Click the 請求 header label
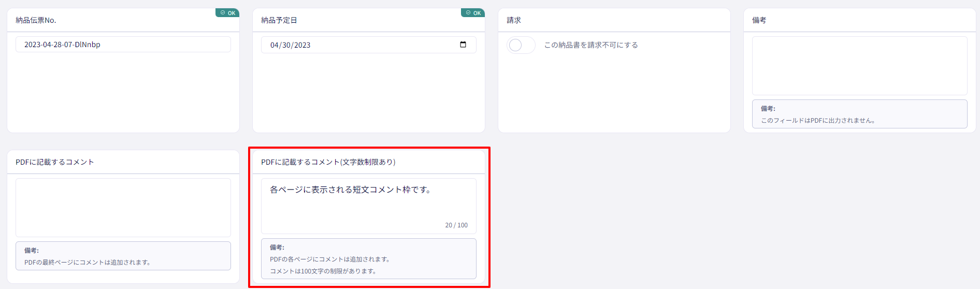Image resolution: width=980 pixels, height=289 pixels. click(x=514, y=20)
